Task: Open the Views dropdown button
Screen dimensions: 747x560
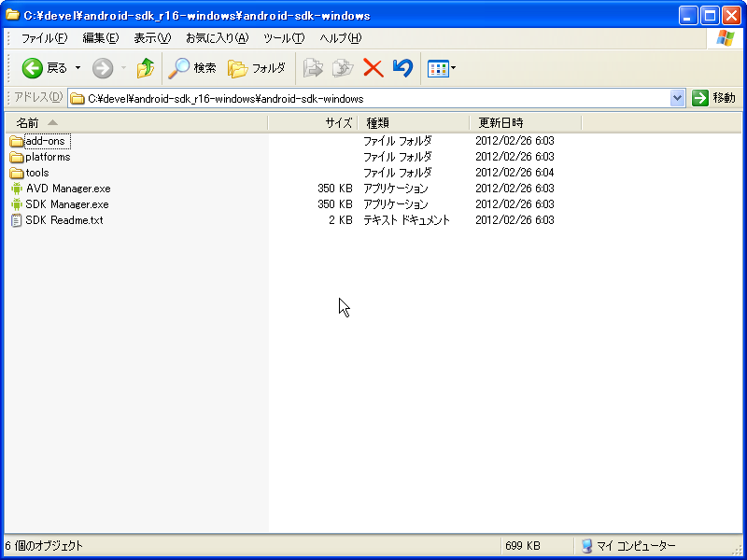Action: click(442, 68)
